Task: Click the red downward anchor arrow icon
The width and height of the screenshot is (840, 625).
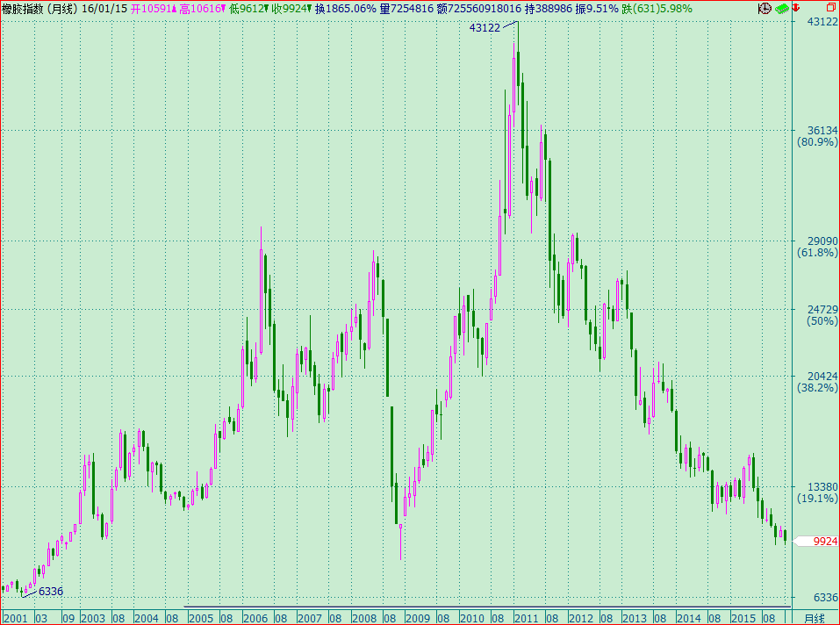Action: 796,8
